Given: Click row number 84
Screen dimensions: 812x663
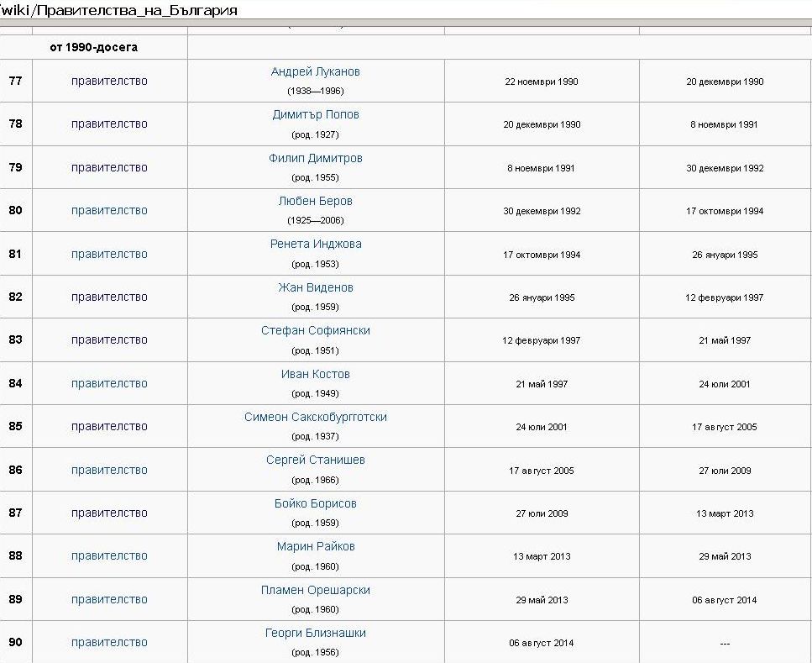Looking at the screenshot, I should pyautogui.click(x=16, y=383).
